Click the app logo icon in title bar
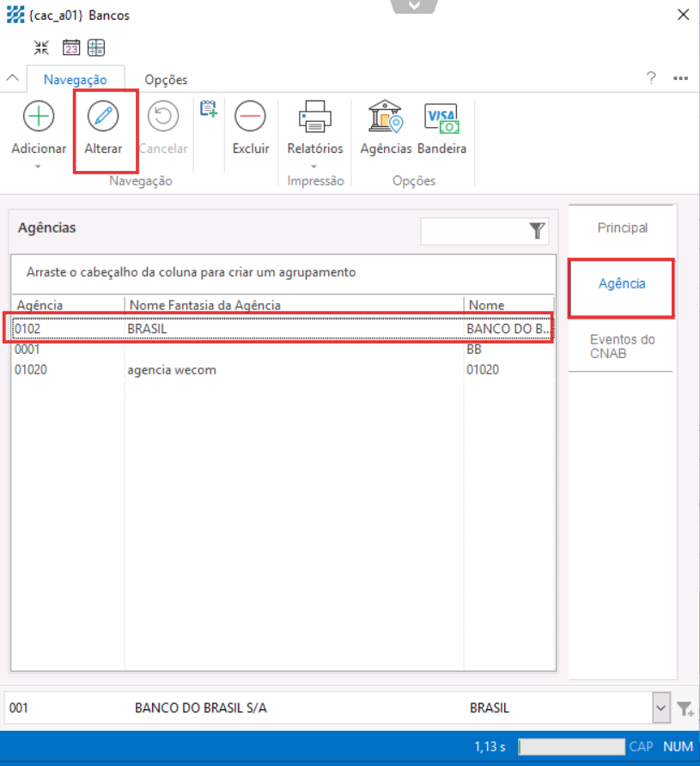This screenshot has height=766, width=700. 15,15
